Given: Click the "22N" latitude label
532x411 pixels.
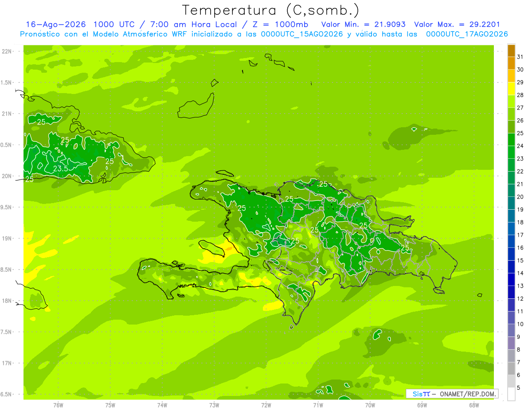Looking at the screenshot, I should click(x=7, y=51).
